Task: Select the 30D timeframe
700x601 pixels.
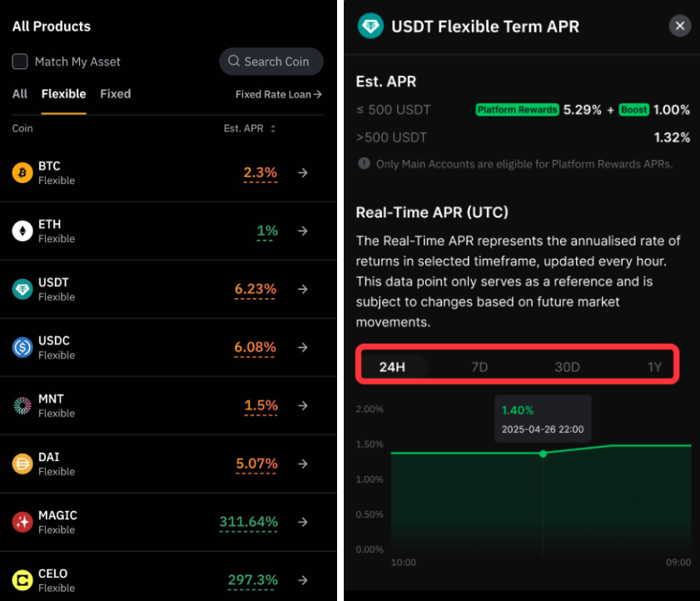Action: click(567, 367)
